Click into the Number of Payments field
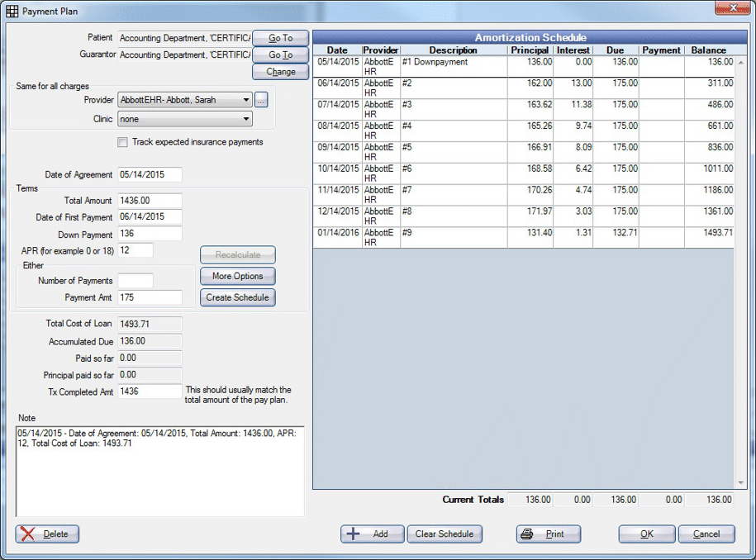 (136, 281)
